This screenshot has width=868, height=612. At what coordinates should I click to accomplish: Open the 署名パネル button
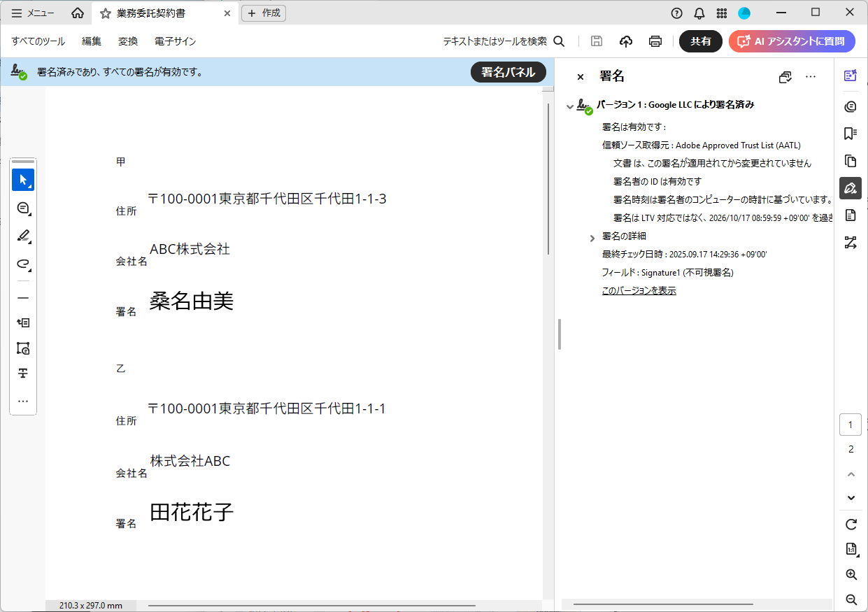coord(508,72)
